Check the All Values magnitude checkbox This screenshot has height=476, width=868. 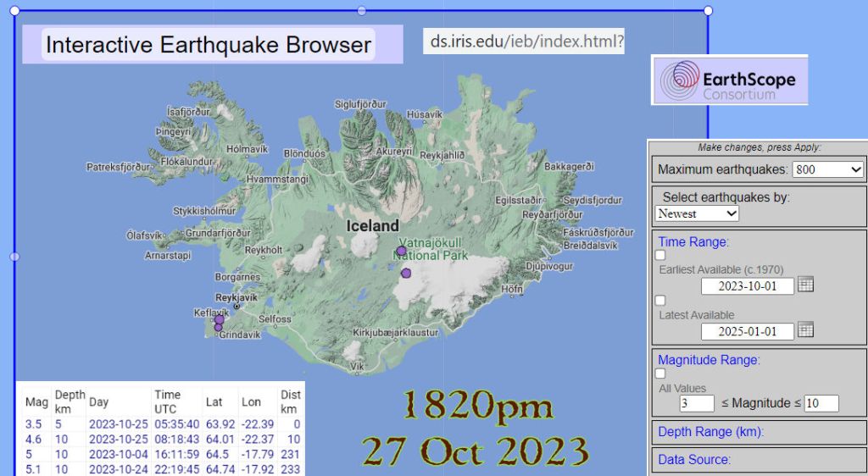point(661,374)
